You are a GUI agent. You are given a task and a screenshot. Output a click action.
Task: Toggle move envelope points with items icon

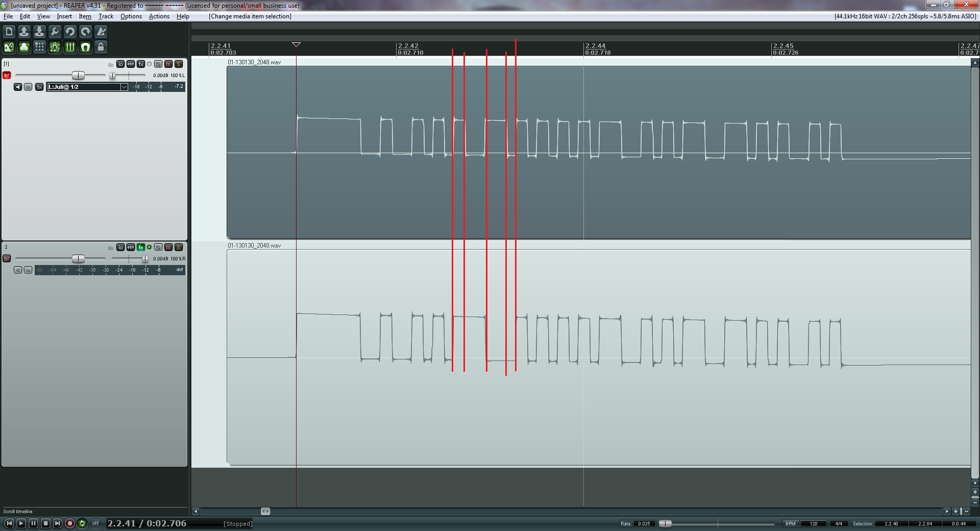[55, 47]
